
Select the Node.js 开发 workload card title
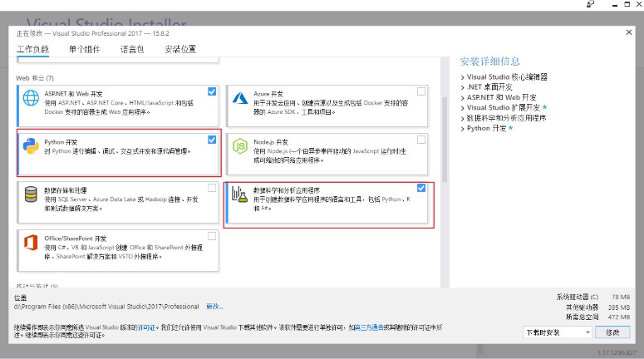271,142
